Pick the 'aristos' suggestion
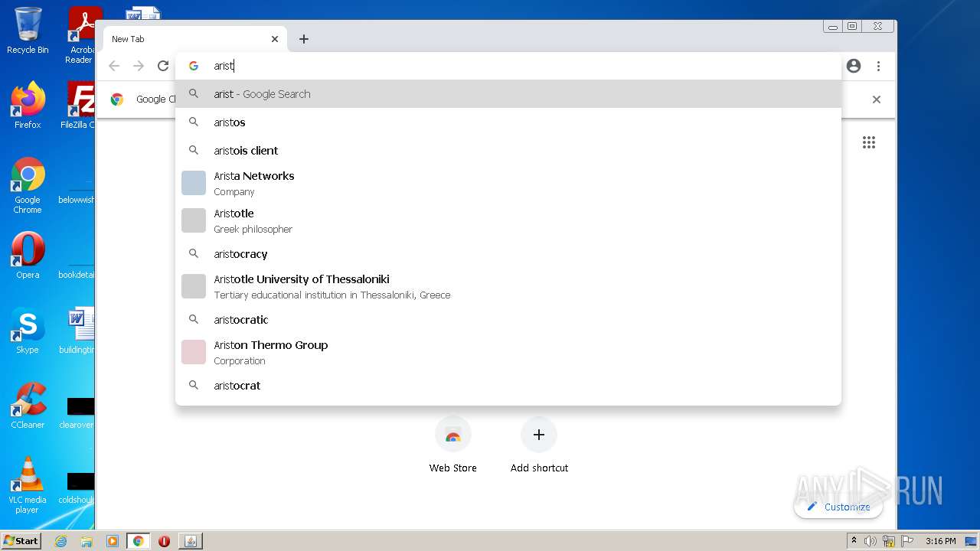Viewport: 980px width, 551px height. [x=508, y=122]
